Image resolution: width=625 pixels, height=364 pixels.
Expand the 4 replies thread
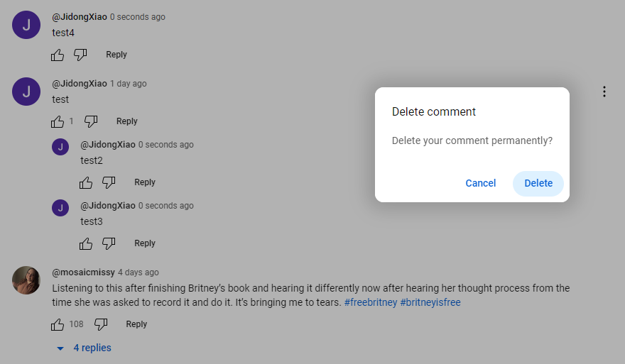click(x=84, y=348)
